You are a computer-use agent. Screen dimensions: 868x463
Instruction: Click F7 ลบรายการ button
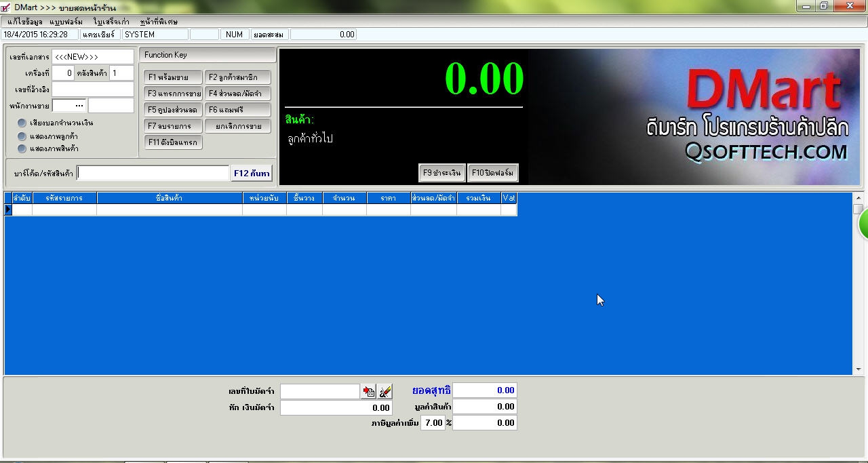[x=173, y=126]
